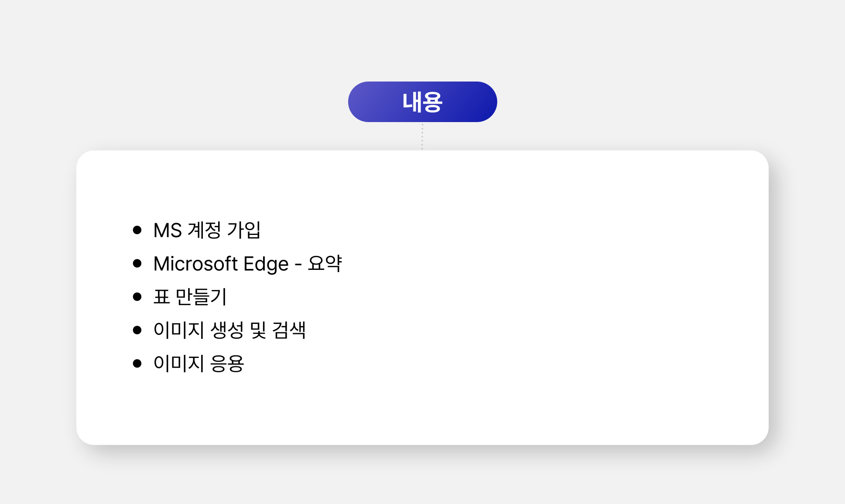Screen dimensions: 845x504
Task: Click the word "검색" in the fourth item
Action: pyautogui.click(x=289, y=330)
